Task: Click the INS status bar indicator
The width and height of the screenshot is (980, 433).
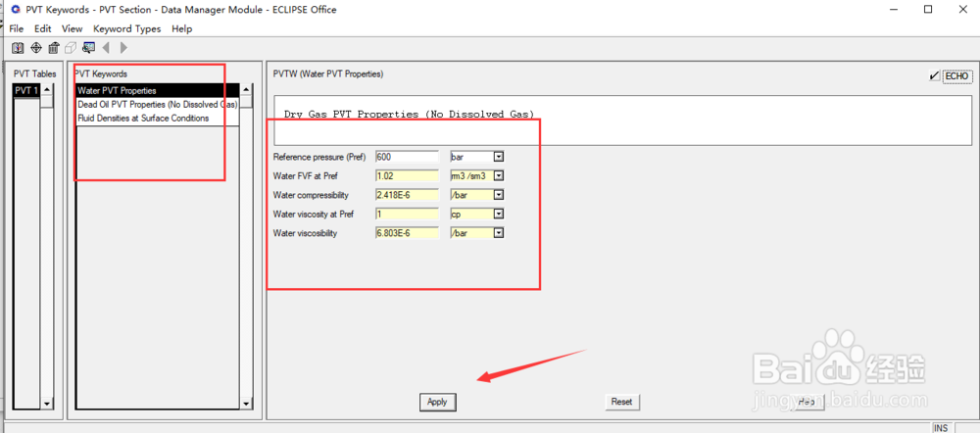Action: coord(941,428)
